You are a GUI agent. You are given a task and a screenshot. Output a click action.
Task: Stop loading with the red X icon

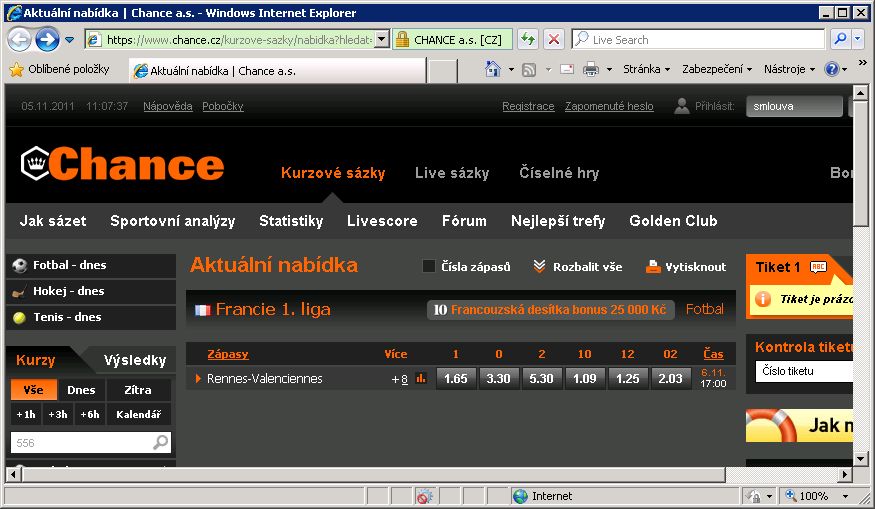point(554,40)
